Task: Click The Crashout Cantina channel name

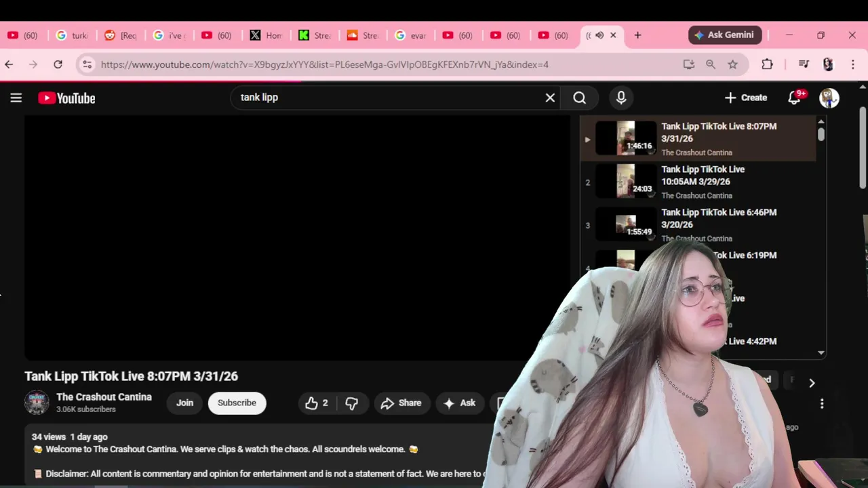Action: [104, 397]
